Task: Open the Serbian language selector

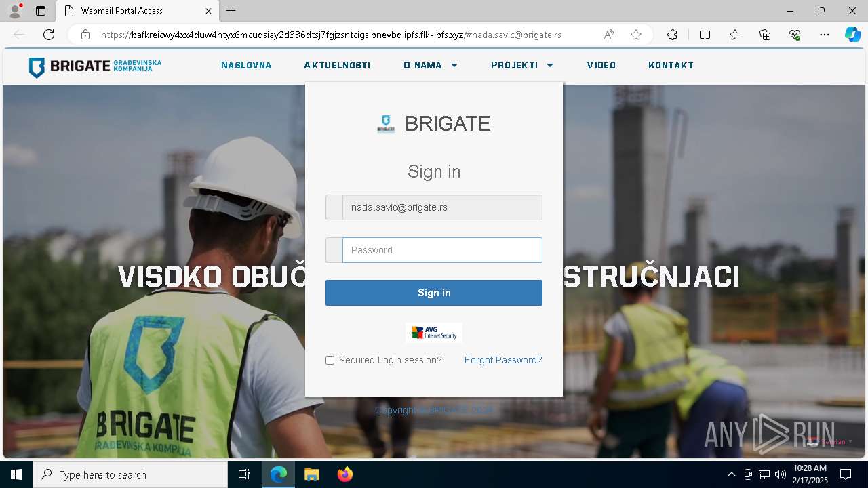Action: point(830,442)
